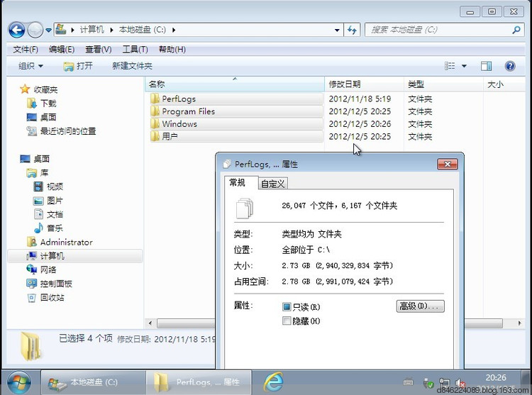Open the 工具(T) menu

click(x=135, y=50)
